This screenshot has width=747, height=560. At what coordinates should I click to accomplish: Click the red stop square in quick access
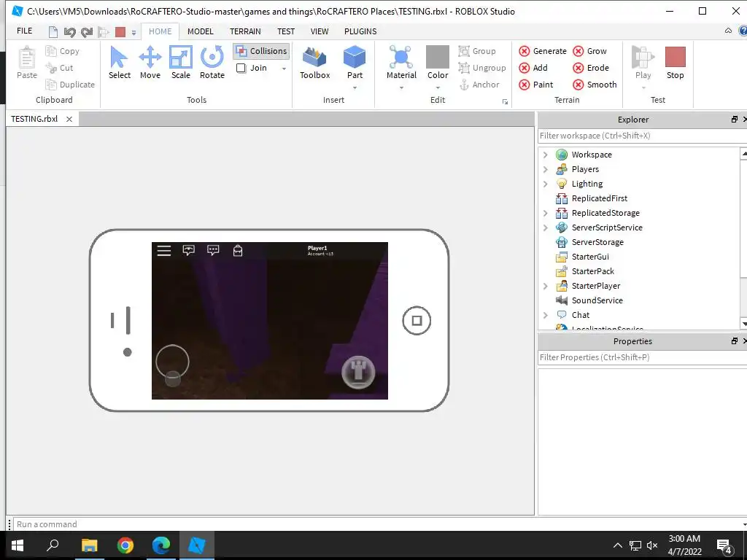tap(120, 32)
